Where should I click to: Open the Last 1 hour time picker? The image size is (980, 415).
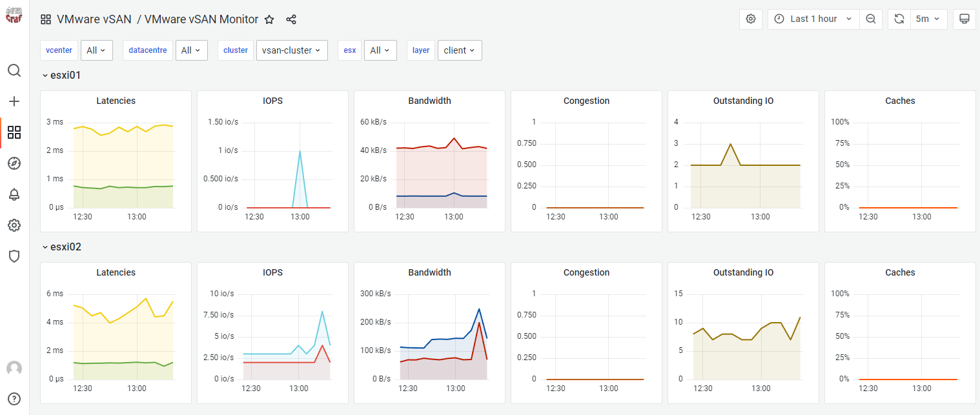pos(813,19)
